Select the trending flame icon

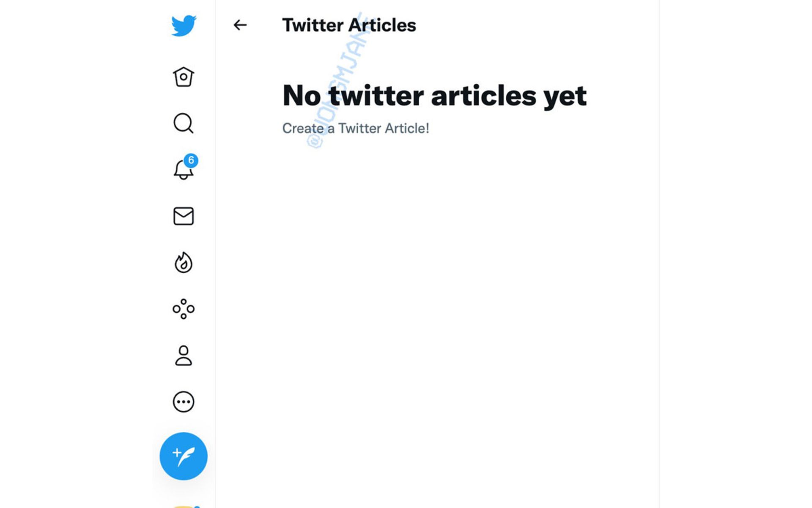coord(183,263)
